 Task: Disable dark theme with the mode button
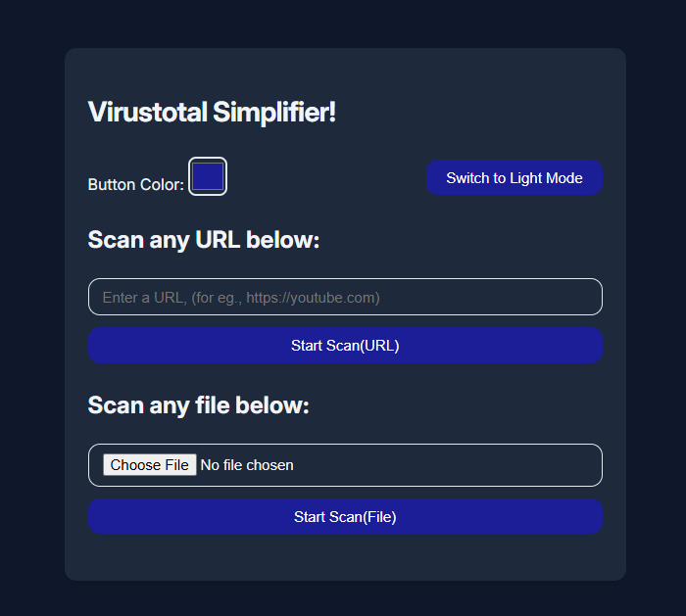point(514,178)
